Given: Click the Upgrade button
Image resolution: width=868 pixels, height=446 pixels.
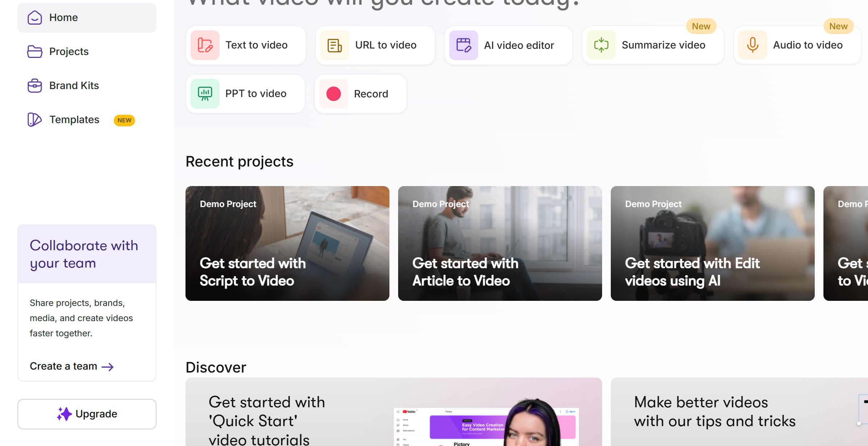Looking at the screenshot, I should point(87,414).
